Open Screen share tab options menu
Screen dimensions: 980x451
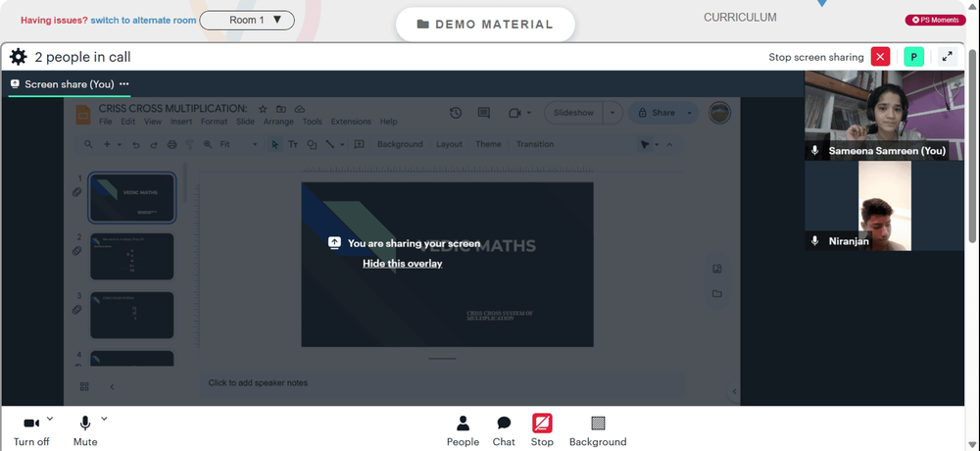coord(123,83)
